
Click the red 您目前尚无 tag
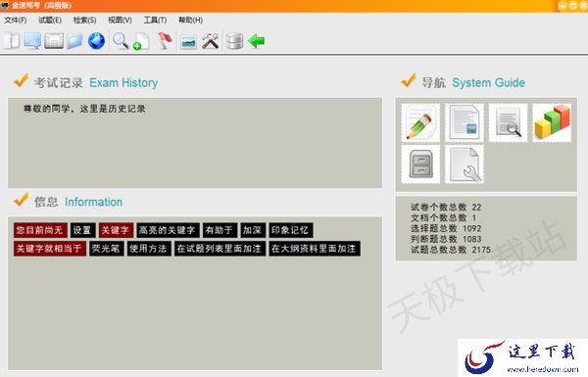[40, 230]
